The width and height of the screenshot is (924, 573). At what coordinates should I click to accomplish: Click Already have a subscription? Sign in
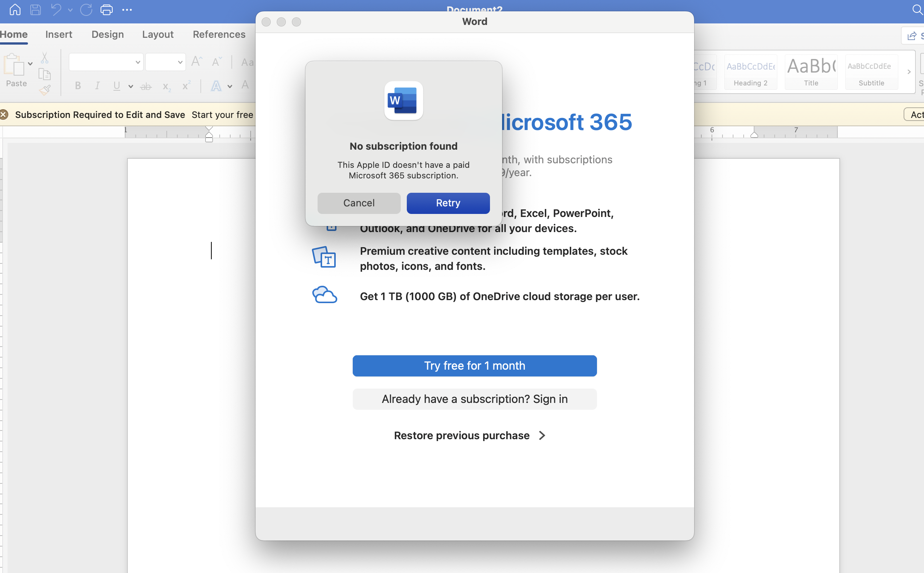tap(474, 399)
